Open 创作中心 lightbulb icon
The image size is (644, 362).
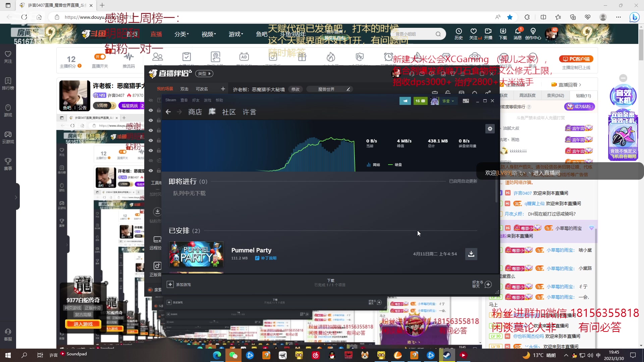coord(533,34)
